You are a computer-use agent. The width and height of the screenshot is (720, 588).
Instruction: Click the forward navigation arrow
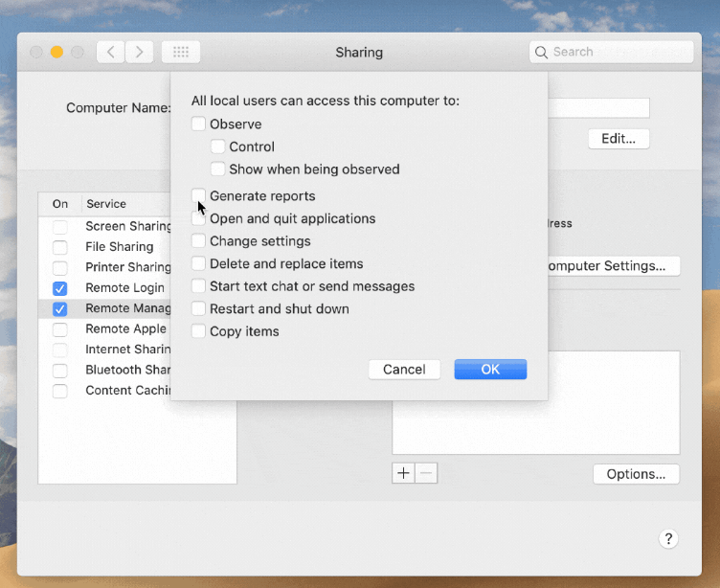(x=140, y=52)
